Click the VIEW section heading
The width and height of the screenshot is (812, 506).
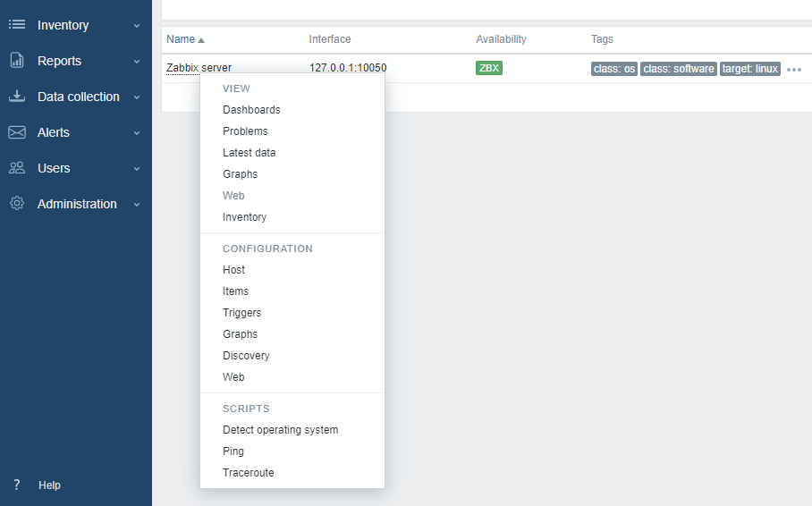pyautogui.click(x=236, y=89)
